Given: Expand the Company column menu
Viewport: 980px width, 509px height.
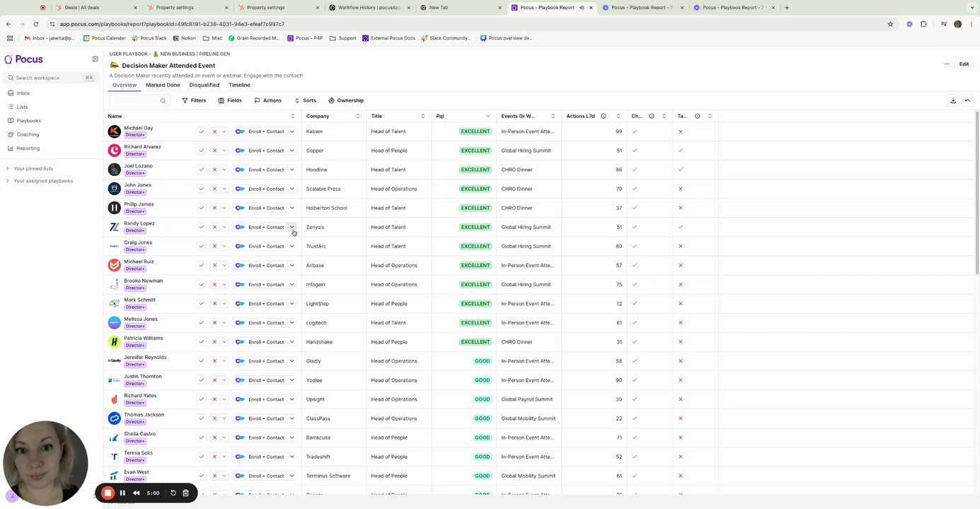Looking at the screenshot, I should click(x=358, y=116).
